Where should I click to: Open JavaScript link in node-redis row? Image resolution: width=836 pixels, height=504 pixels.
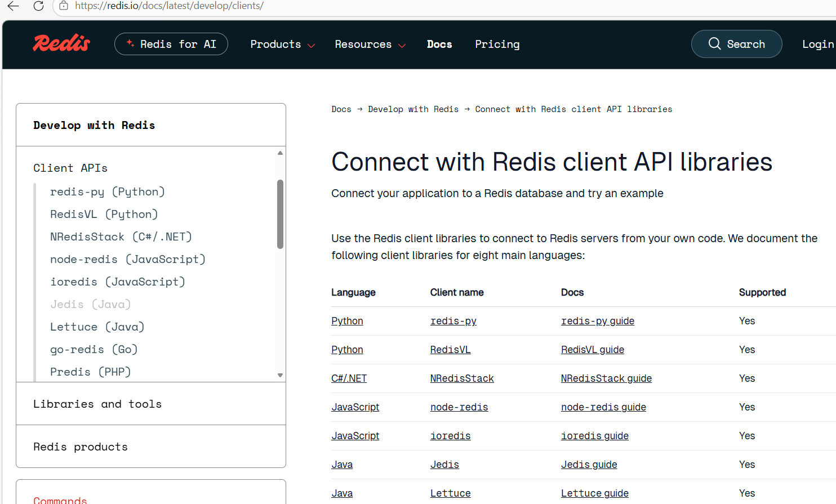point(355,407)
